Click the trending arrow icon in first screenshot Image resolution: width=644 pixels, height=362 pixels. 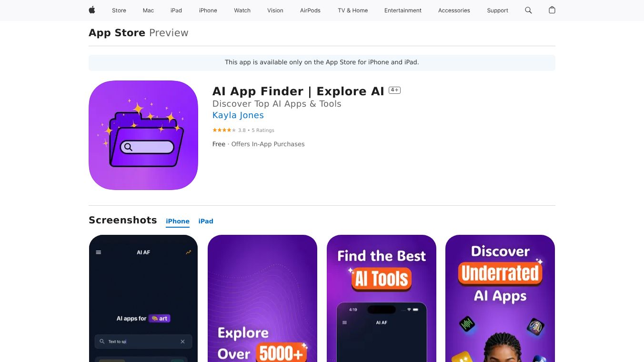[x=188, y=252]
